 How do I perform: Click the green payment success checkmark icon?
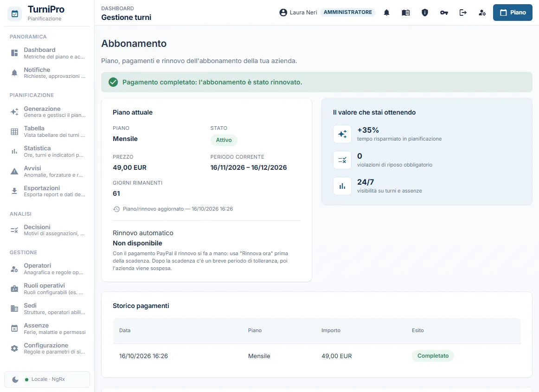pos(113,82)
